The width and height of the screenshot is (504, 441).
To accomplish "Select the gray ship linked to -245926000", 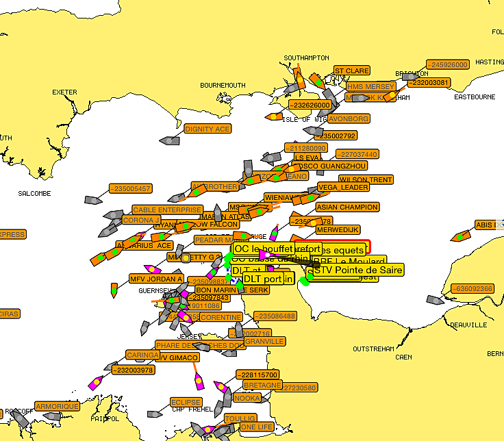I will 411,77.
